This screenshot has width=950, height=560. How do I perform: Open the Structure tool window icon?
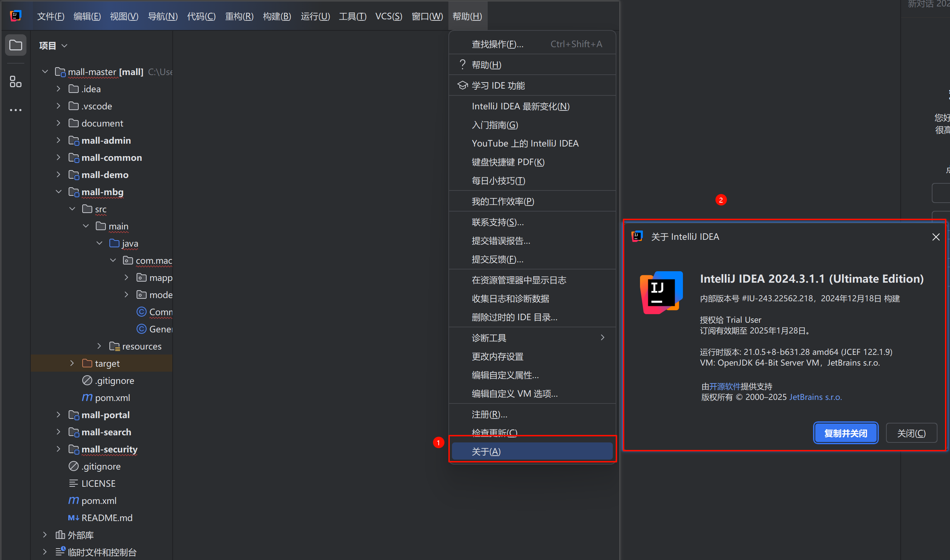15,81
